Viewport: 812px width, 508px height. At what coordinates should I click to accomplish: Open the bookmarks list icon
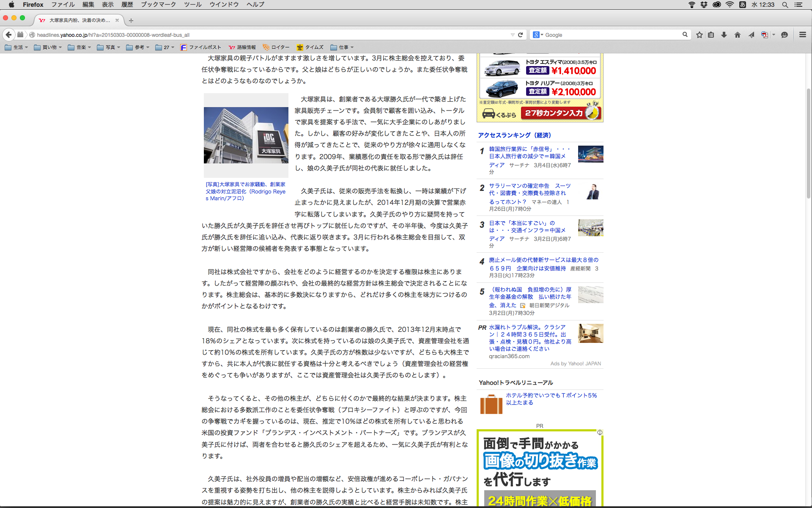(711, 35)
